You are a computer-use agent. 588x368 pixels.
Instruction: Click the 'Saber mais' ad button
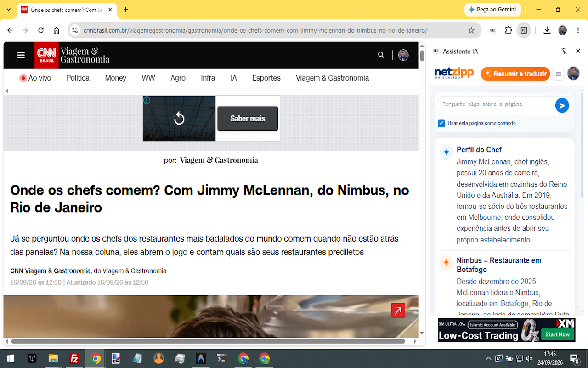tap(248, 119)
